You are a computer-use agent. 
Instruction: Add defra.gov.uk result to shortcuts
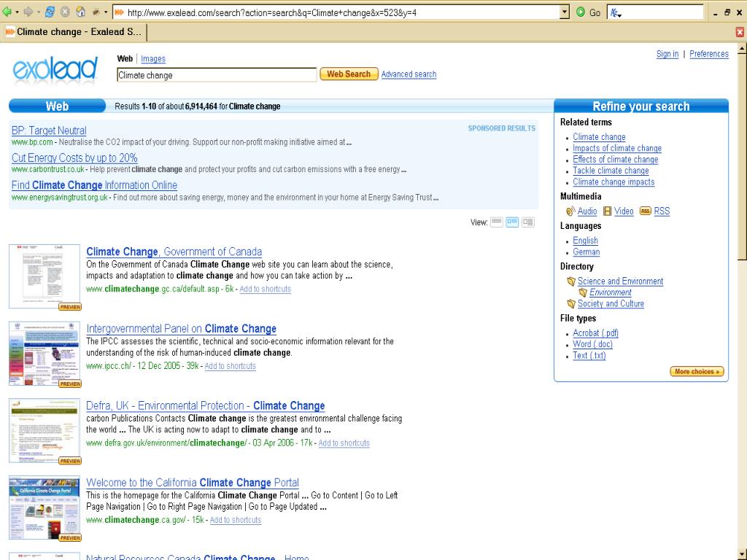click(x=344, y=443)
